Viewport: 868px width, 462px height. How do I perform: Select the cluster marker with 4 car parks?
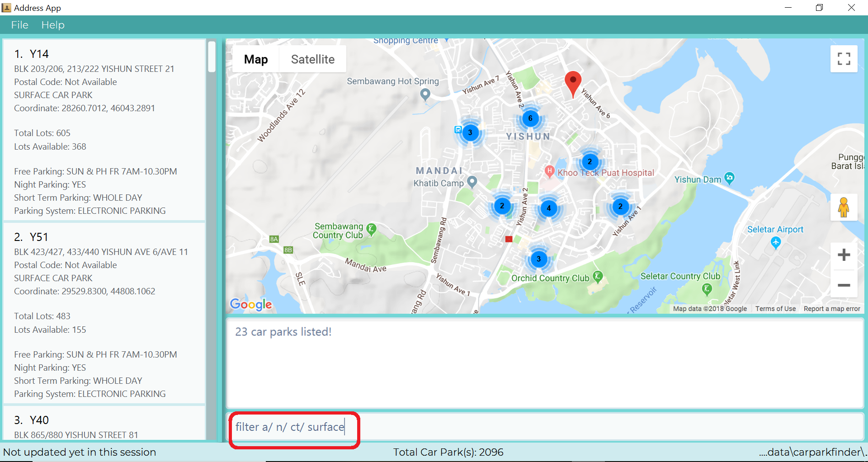[x=549, y=208]
